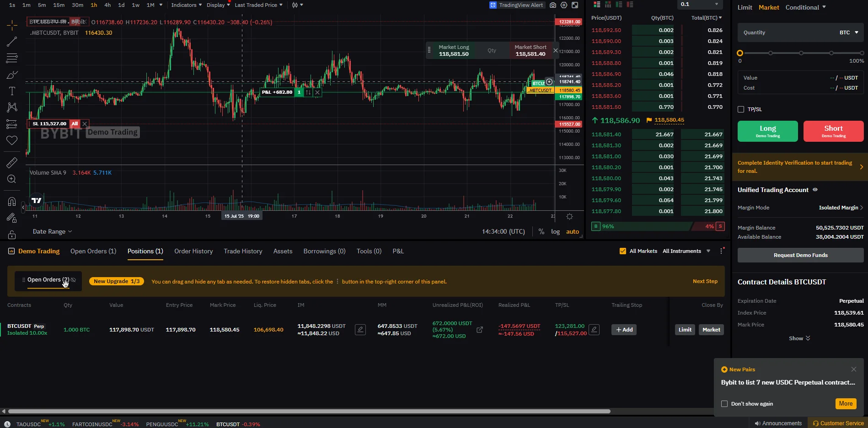
Task: Click Add trailing stop button
Action: [624, 330]
